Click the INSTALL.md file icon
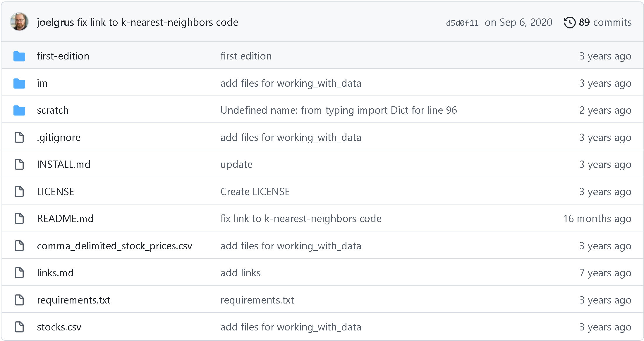This screenshot has height=341, width=644. point(19,164)
